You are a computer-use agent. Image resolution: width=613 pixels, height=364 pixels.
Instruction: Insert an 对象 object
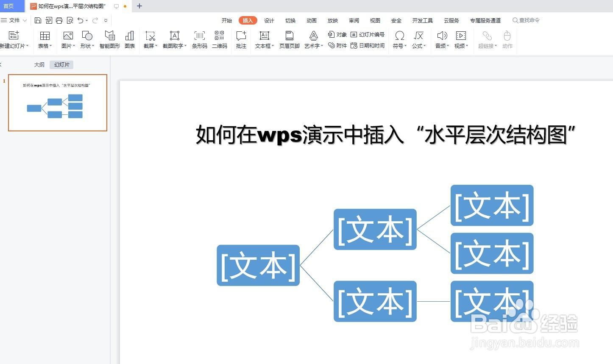[337, 34]
